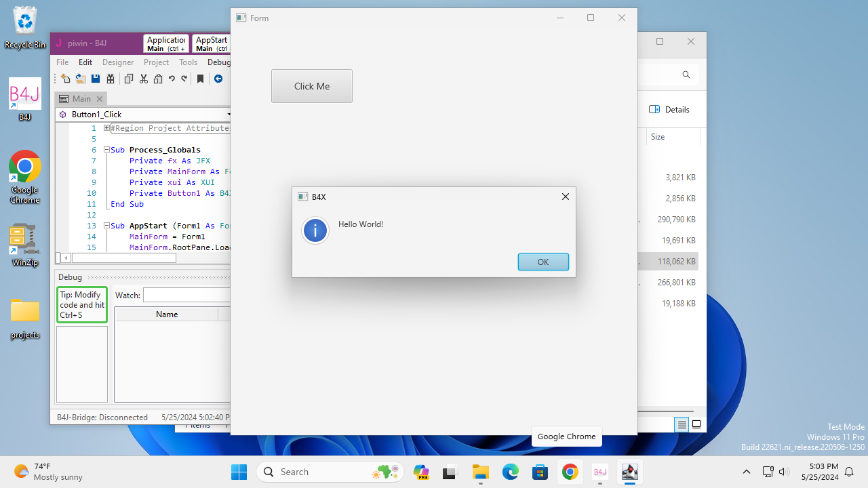Screen dimensions: 868x488
Task: Click the New file icon in B4J toolbar
Action: click(x=66, y=79)
